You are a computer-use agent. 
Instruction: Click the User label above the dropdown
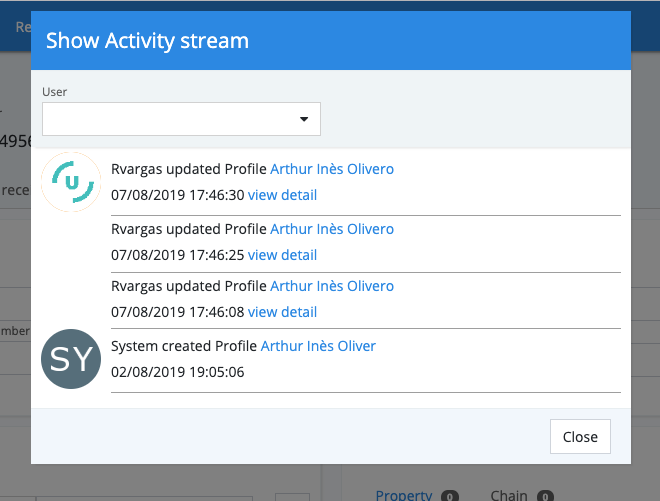54,92
